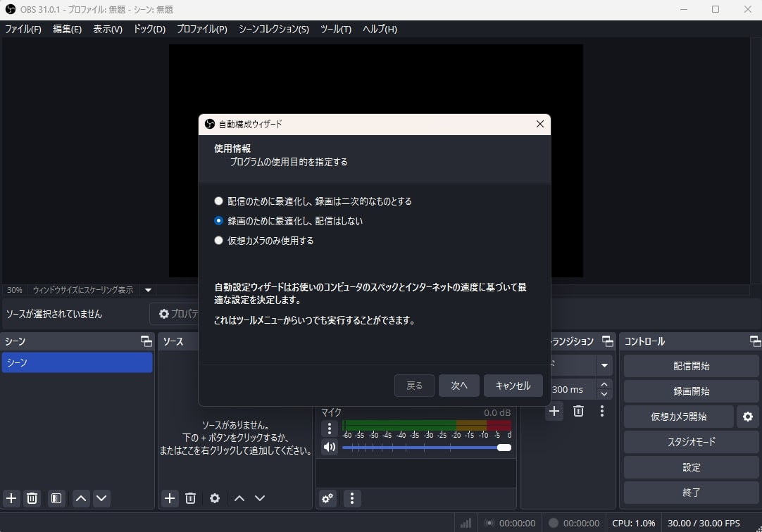The width and height of the screenshot is (762, 532).
Task: Select optimize for recording radio option
Action: (x=218, y=220)
